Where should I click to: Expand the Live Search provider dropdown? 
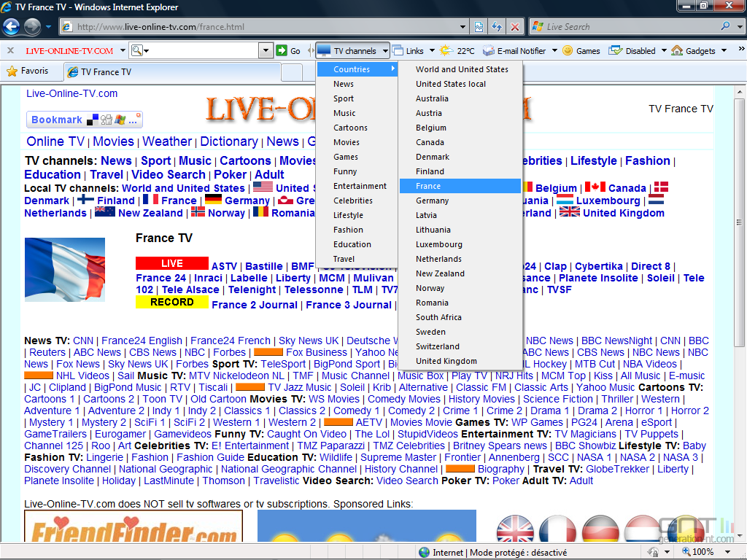pyautogui.click(x=740, y=27)
